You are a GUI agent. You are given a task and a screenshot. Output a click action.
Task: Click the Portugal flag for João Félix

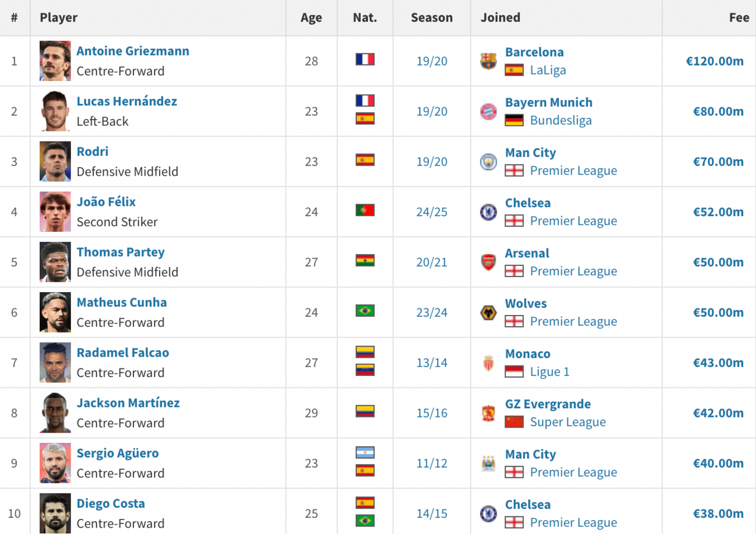365,210
